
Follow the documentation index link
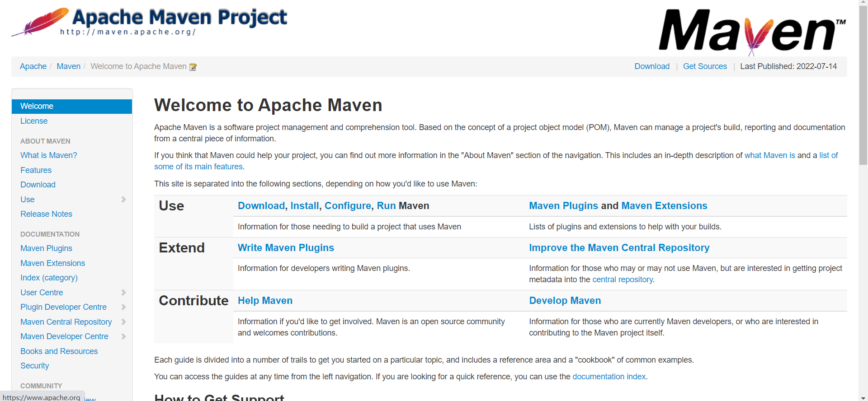pos(609,377)
